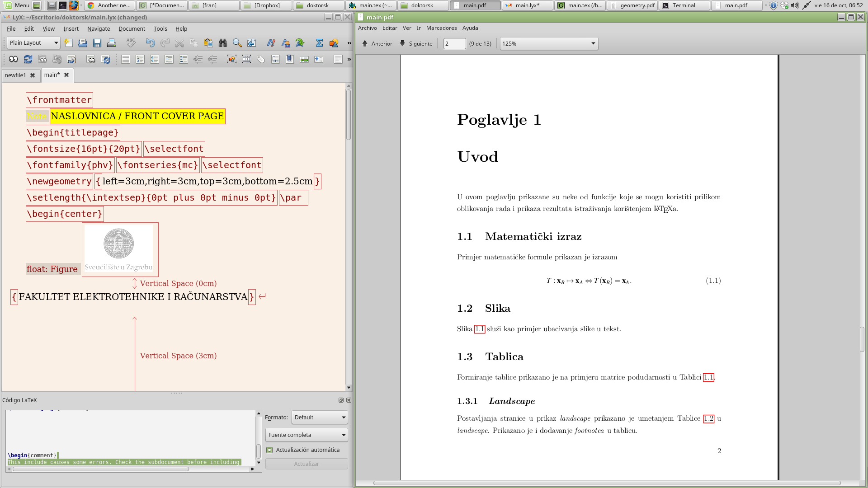Click the Anterior page button

(377, 44)
